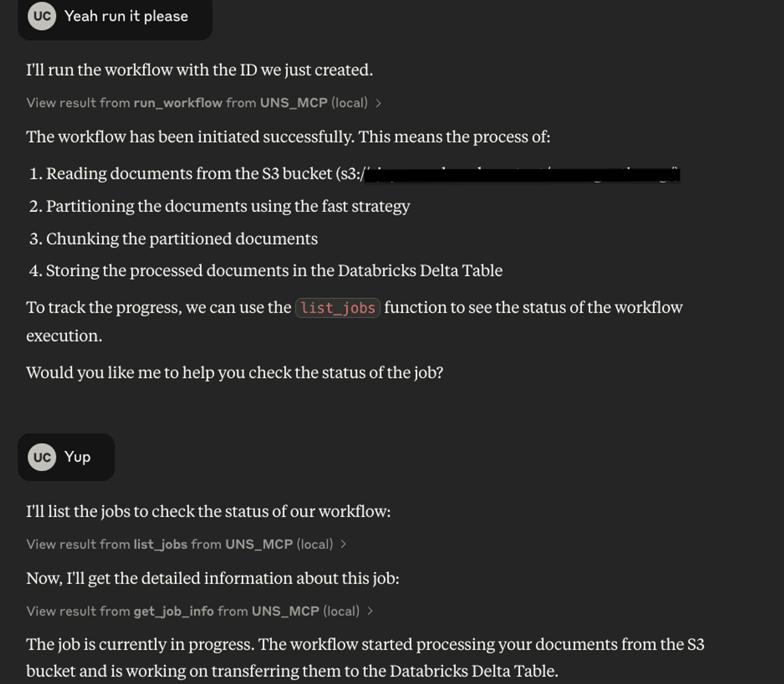This screenshot has height=684, width=784.
Task: Select the "Yup" user message text
Action: [x=78, y=457]
